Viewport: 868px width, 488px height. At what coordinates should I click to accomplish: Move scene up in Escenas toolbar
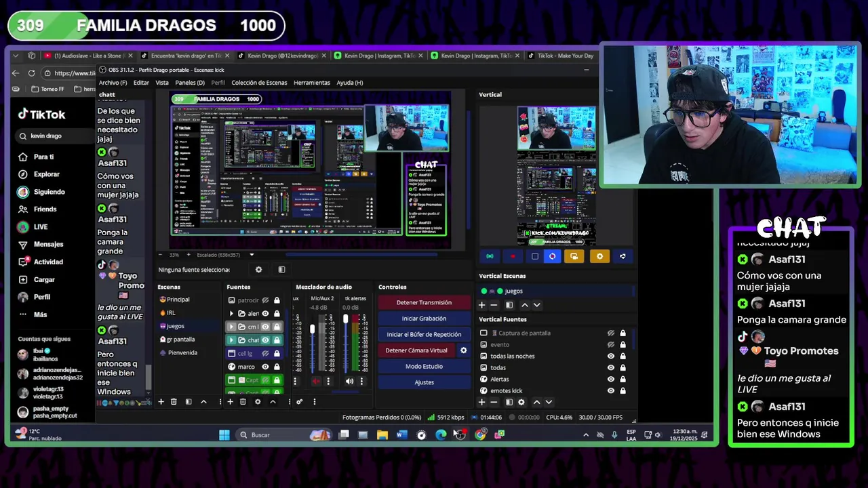(x=203, y=402)
